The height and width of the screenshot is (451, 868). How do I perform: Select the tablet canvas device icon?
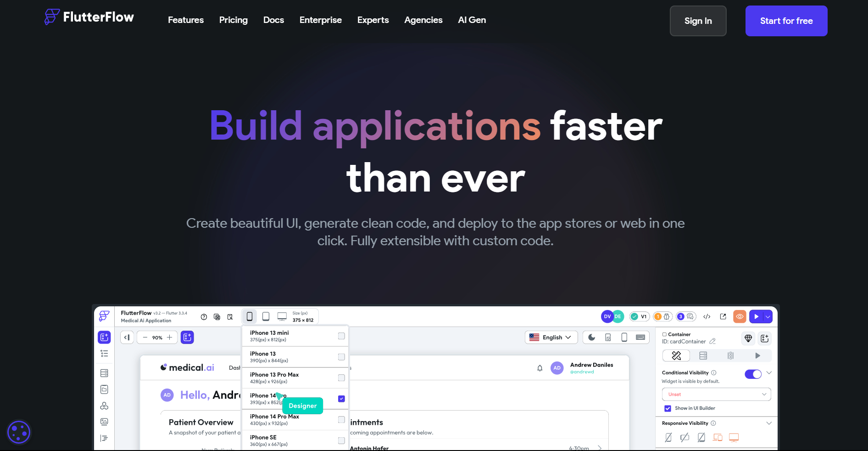[x=266, y=316]
